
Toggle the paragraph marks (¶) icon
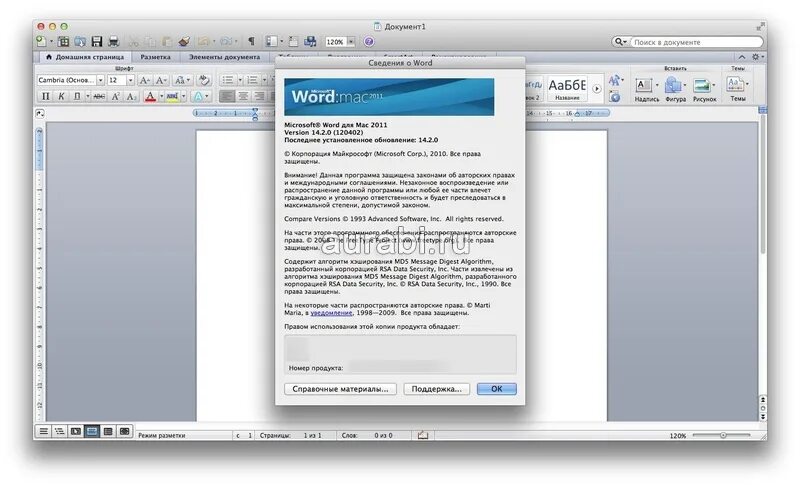tap(251, 41)
